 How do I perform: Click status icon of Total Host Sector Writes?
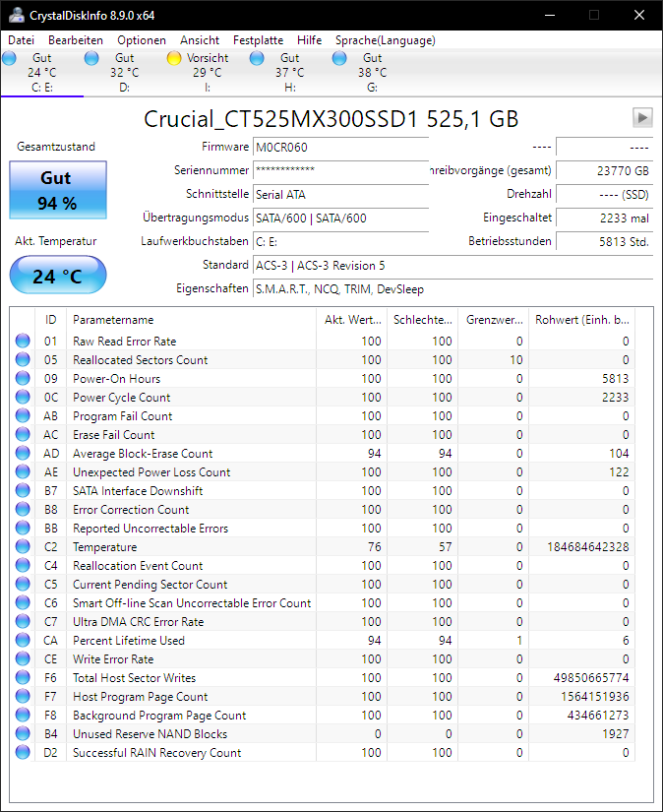coord(23,677)
